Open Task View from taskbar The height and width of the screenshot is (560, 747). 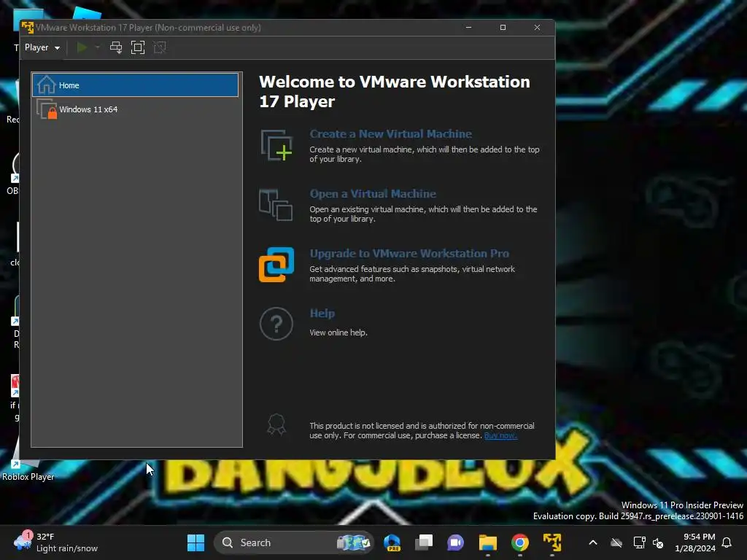click(424, 542)
